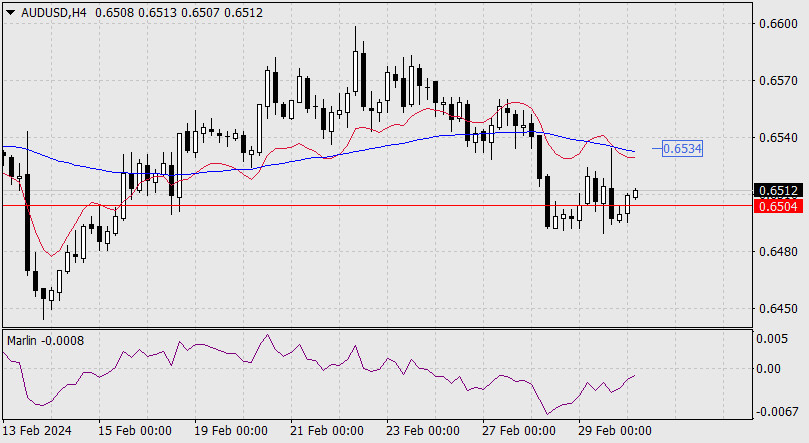
Task: Click the 0.6450 price scale value
Action: (x=778, y=309)
